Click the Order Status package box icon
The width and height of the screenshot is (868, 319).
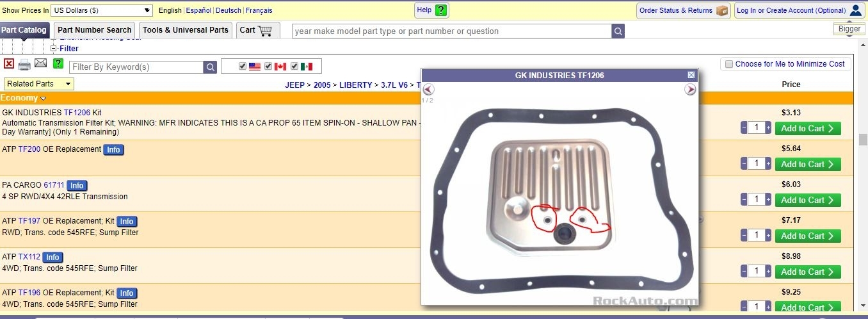[x=722, y=10]
